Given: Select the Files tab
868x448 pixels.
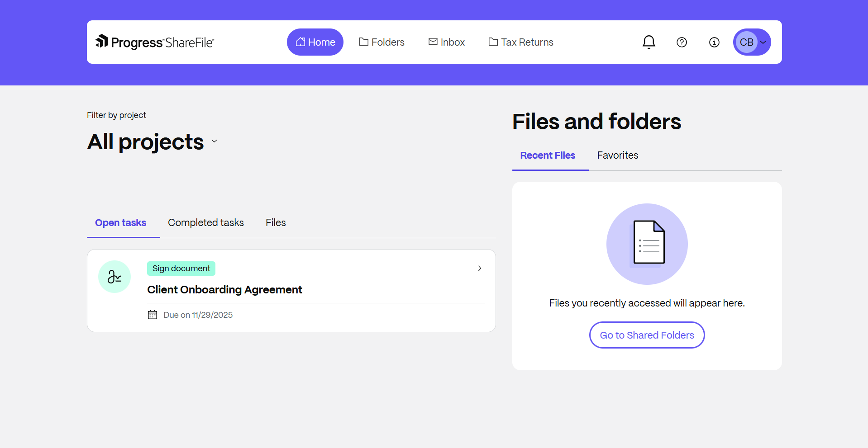Looking at the screenshot, I should tap(276, 222).
